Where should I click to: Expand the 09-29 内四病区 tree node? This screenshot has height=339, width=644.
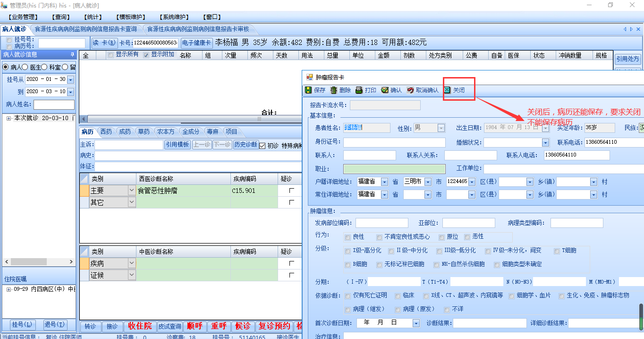point(8,289)
